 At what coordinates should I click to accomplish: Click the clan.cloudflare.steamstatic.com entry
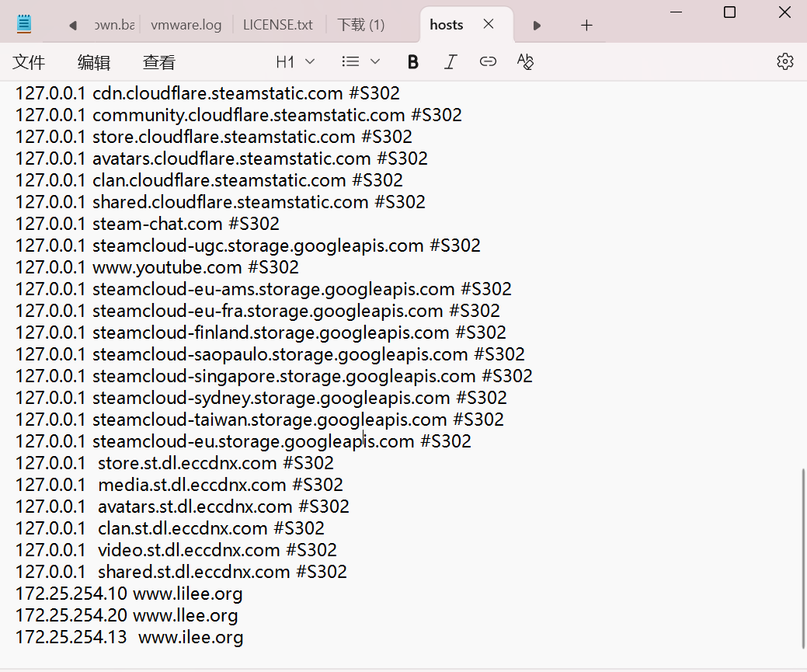point(209,179)
